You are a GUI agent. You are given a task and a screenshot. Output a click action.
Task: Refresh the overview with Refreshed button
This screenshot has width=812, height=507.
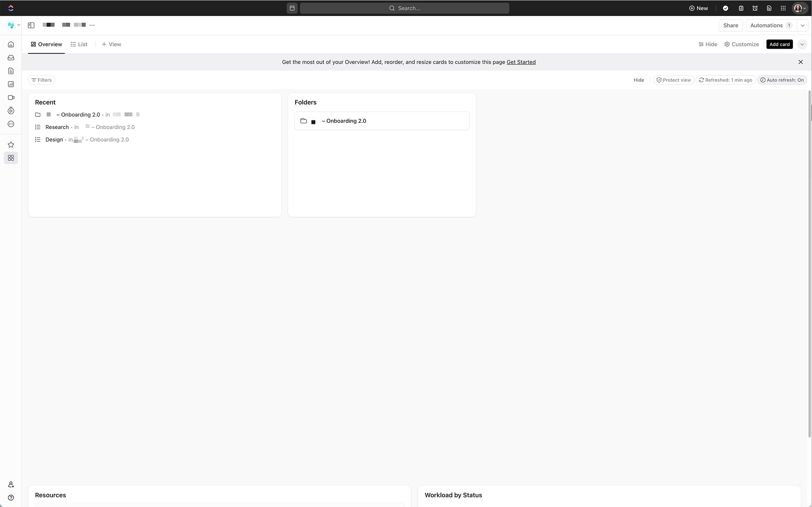(725, 80)
